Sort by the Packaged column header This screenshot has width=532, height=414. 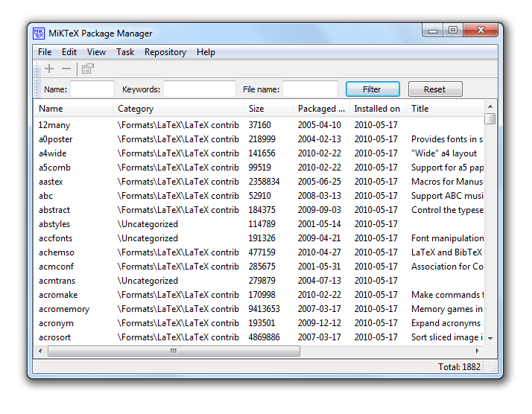coord(321,109)
